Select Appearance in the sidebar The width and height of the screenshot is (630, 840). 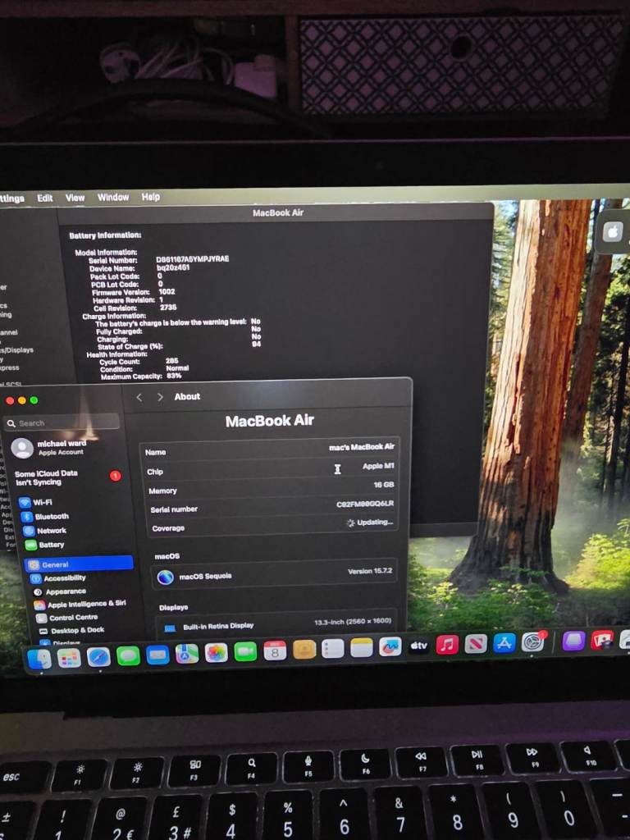pyautogui.click(x=60, y=591)
